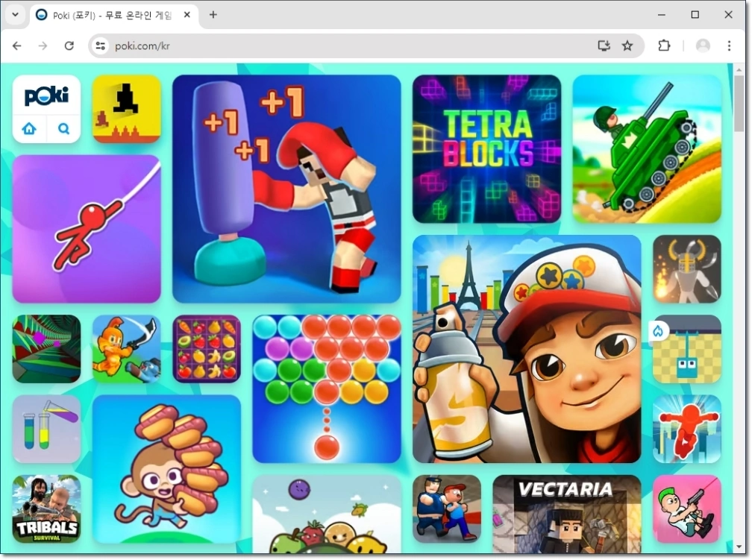The height and width of the screenshot is (560, 752).
Task: Click the install app icon in address bar
Action: click(x=604, y=45)
